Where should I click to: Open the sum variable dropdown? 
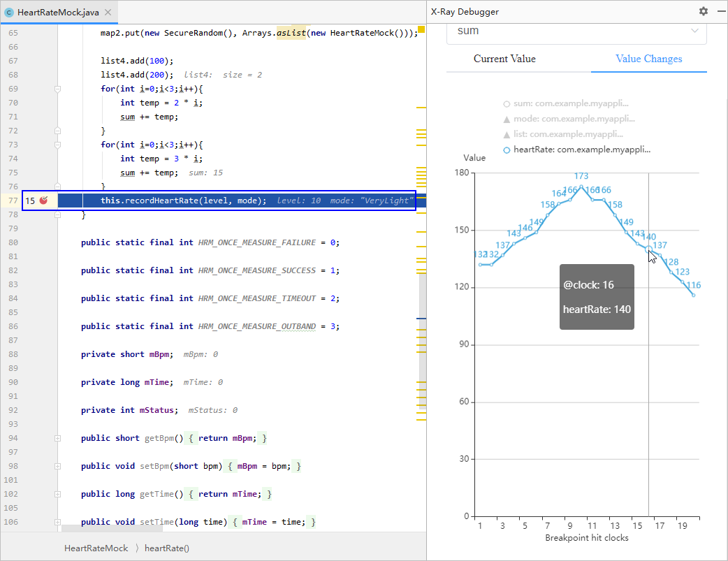(576, 31)
